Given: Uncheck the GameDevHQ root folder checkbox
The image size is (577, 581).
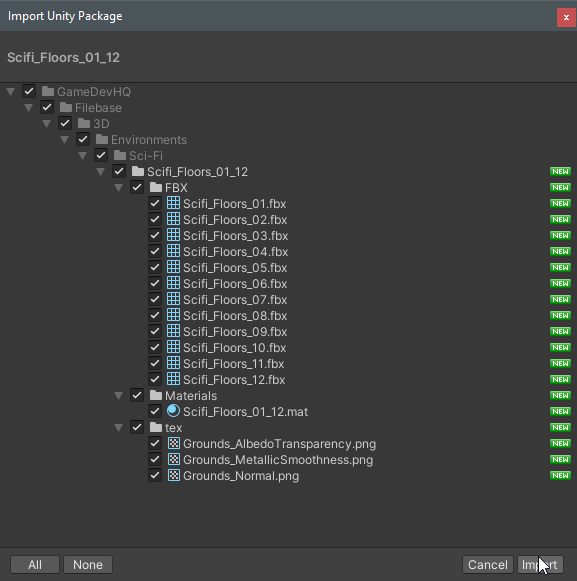Looking at the screenshot, I should pos(29,91).
